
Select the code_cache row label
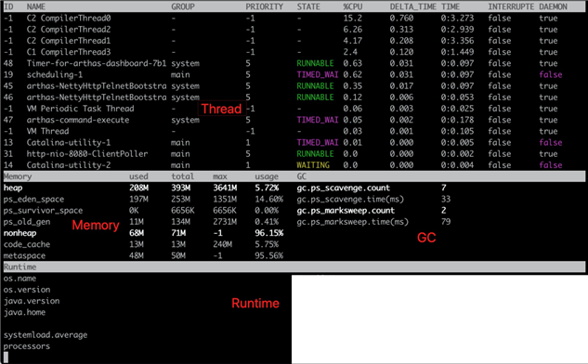click(27, 244)
